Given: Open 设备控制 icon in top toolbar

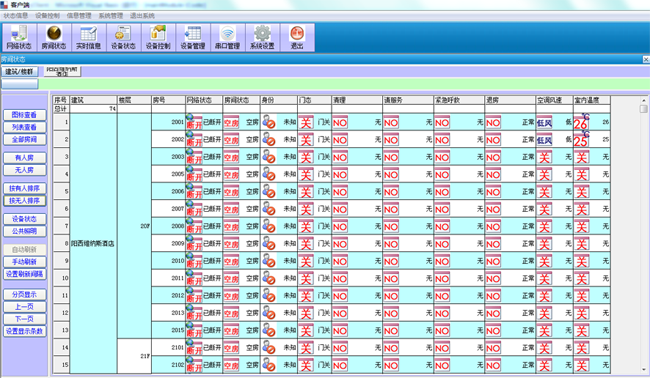Looking at the screenshot, I should (x=158, y=38).
